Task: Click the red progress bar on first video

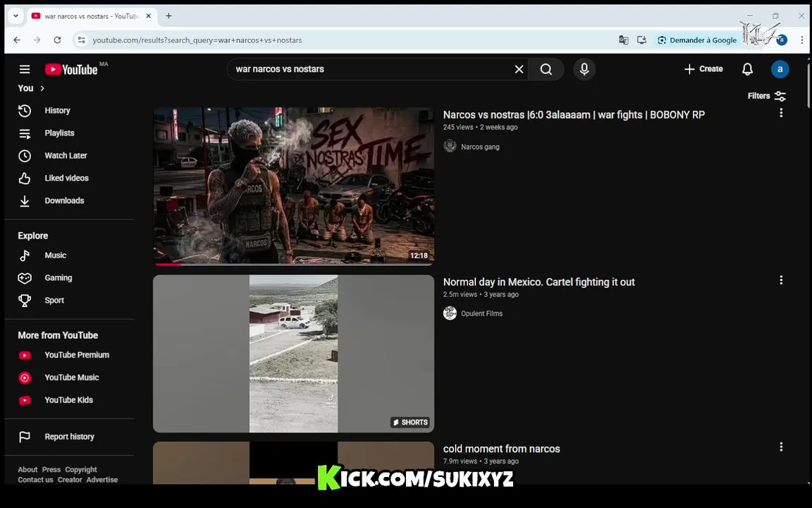Action: click(167, 265)
